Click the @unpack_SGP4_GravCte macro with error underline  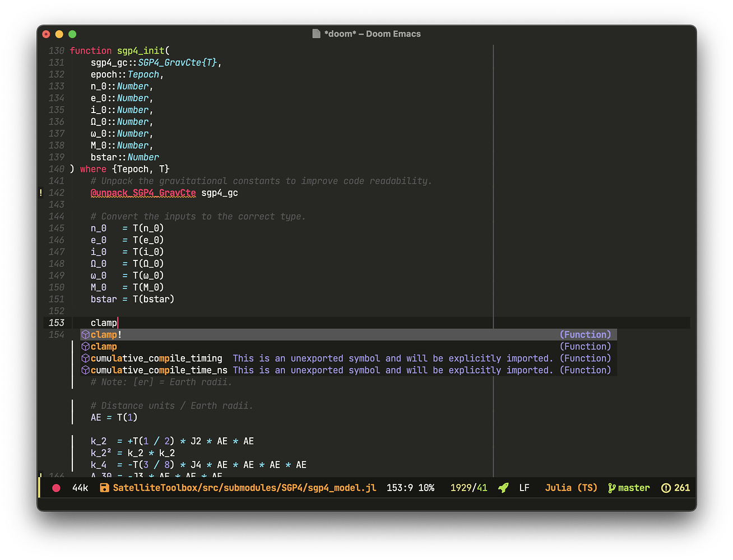(143, 193)
